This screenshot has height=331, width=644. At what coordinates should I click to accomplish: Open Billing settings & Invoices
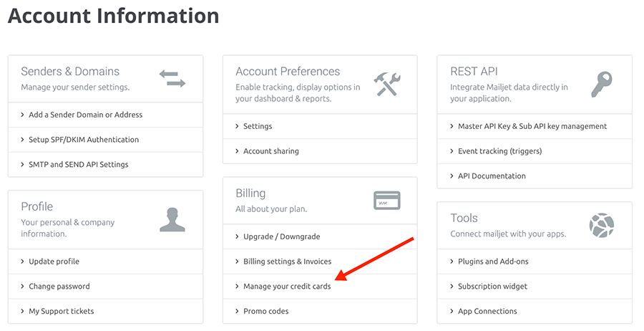click(288, 262)
